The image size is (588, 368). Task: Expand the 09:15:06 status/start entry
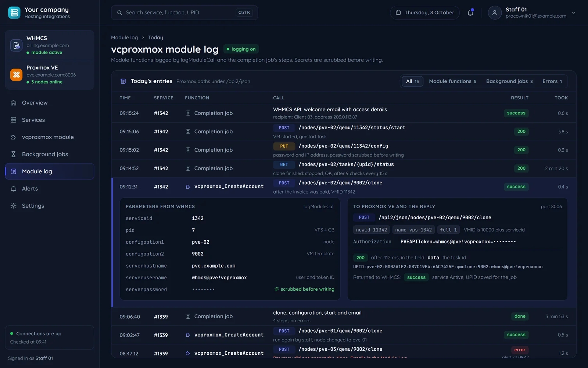click(x=344, y=132)
